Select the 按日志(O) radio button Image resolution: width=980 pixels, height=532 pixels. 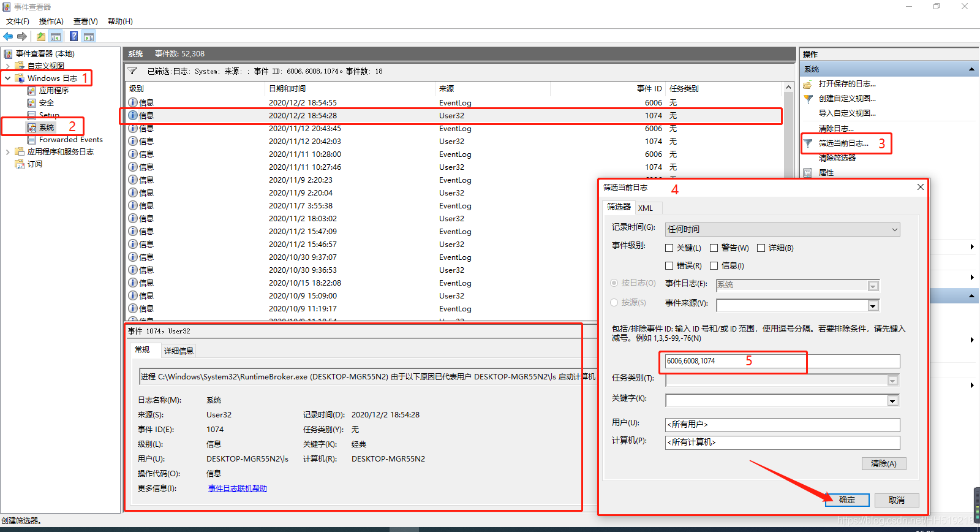(x=614, y=283)
